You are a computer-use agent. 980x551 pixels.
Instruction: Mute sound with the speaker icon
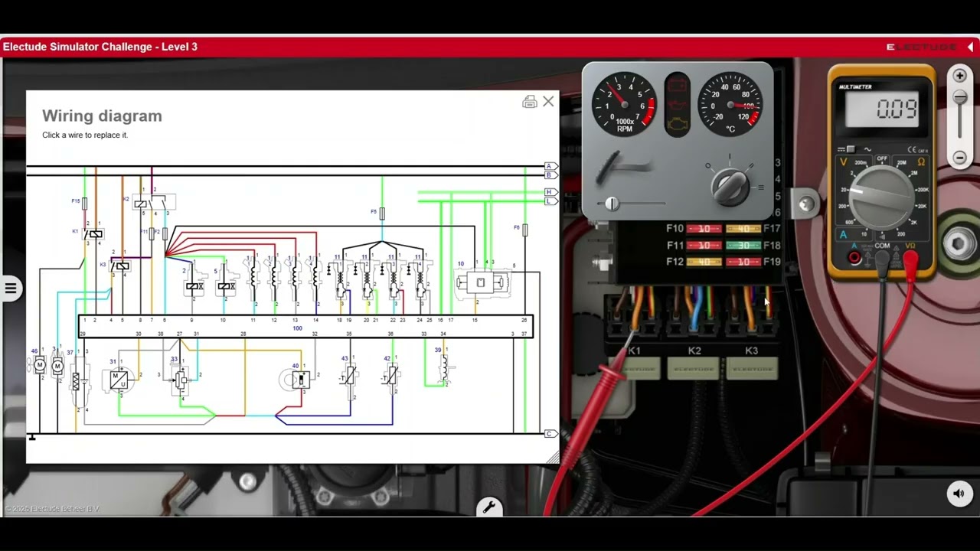point(959,494)
